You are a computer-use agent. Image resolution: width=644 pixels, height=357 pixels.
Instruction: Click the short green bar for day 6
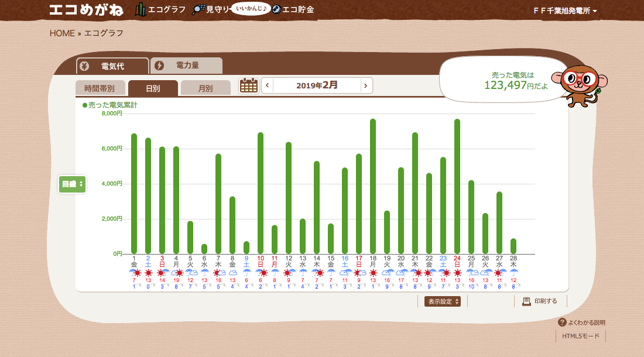(204, 249)
